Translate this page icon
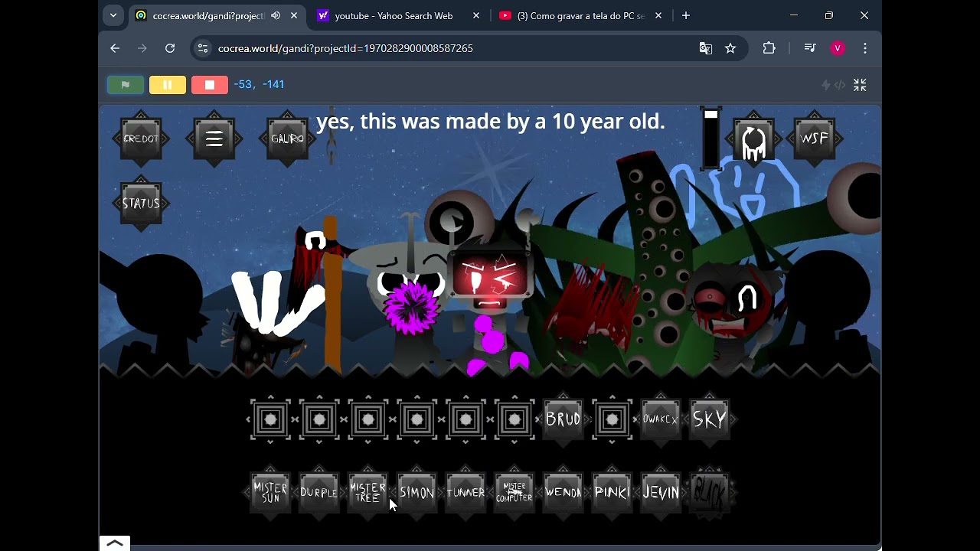Screen dimensions: 980x551 [x=706, y=48]
